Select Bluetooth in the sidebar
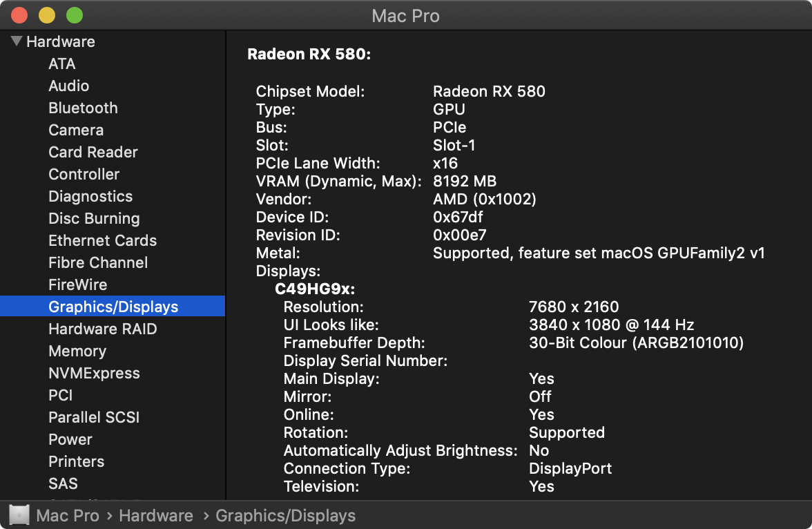The width and height of the screenshot is (812, 529). pos(84,108)
